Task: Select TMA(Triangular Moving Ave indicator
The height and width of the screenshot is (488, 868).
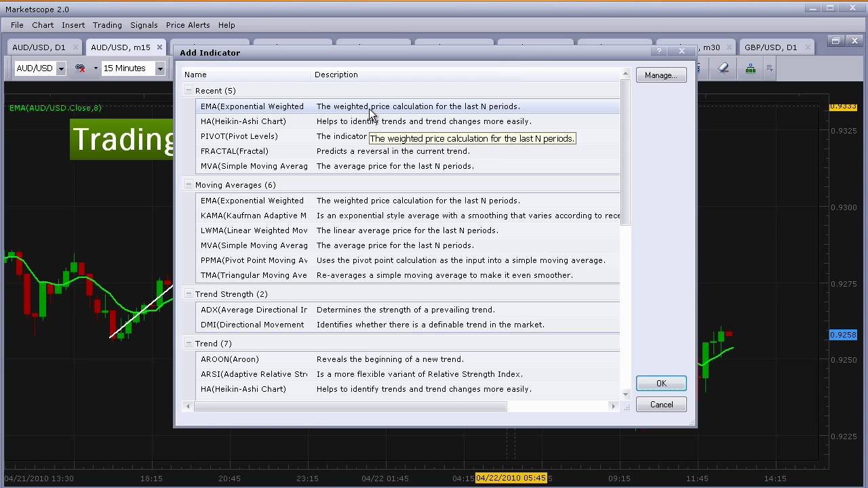Action: pos(409,275)
